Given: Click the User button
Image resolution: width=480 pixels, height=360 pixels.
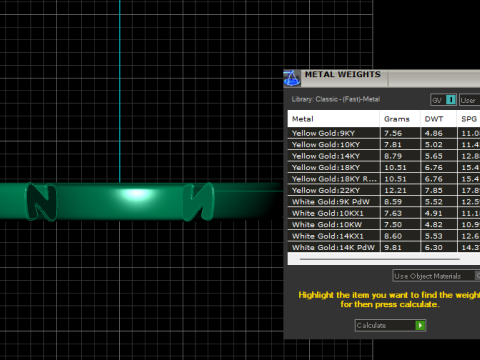Looking at the screenshot, I should pos(469,100).
